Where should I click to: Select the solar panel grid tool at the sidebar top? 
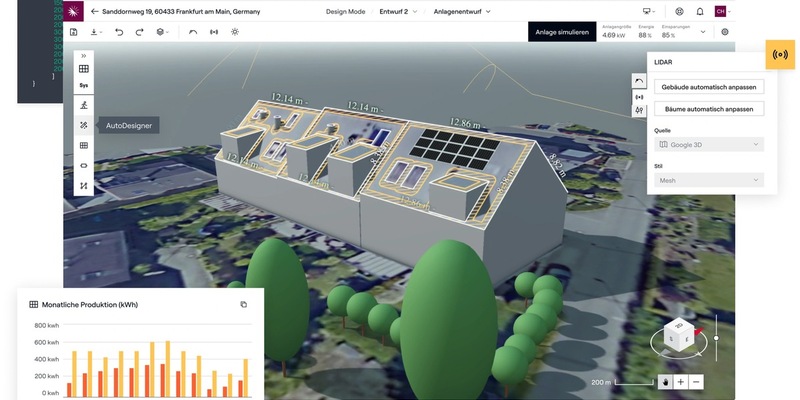pos(84,69)
